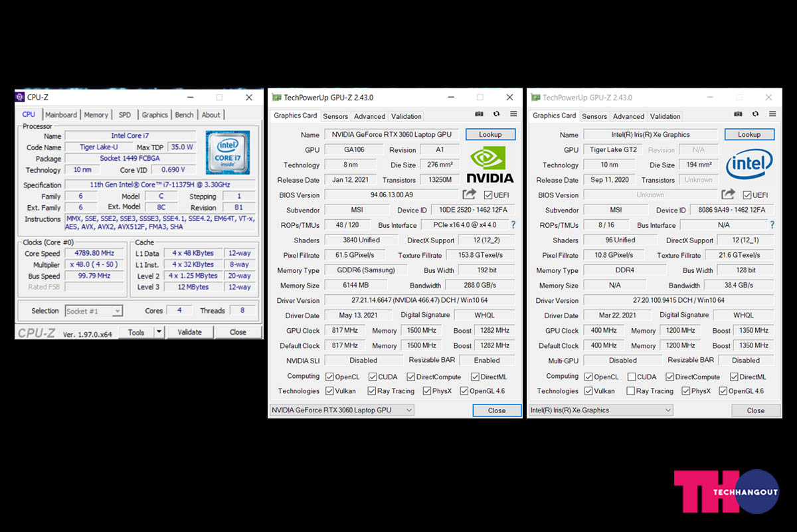Open the NVIDIA GeForce RTX 3060 GPU selector dropdown
Screen dimensions: 797x532
click(x=342, y=410)
